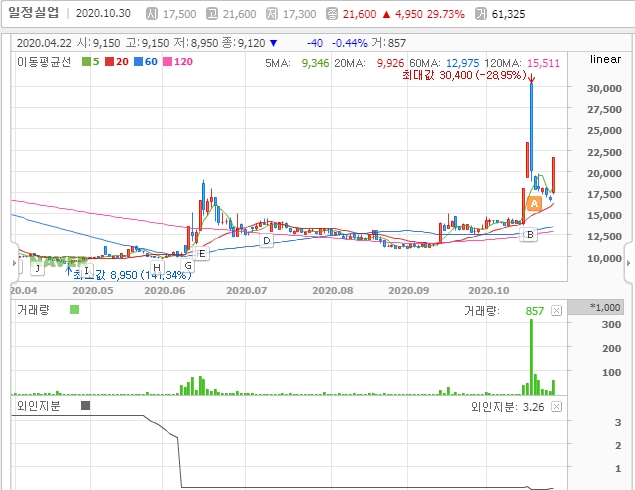Click the 5MA value 9,346
This screenshot has width=635, height=490.
(x=315, y=63)
